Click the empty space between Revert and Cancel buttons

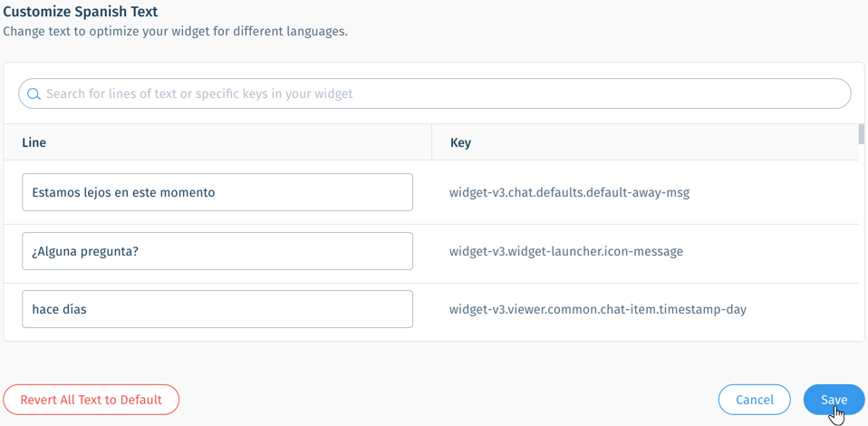coord(448,400)
